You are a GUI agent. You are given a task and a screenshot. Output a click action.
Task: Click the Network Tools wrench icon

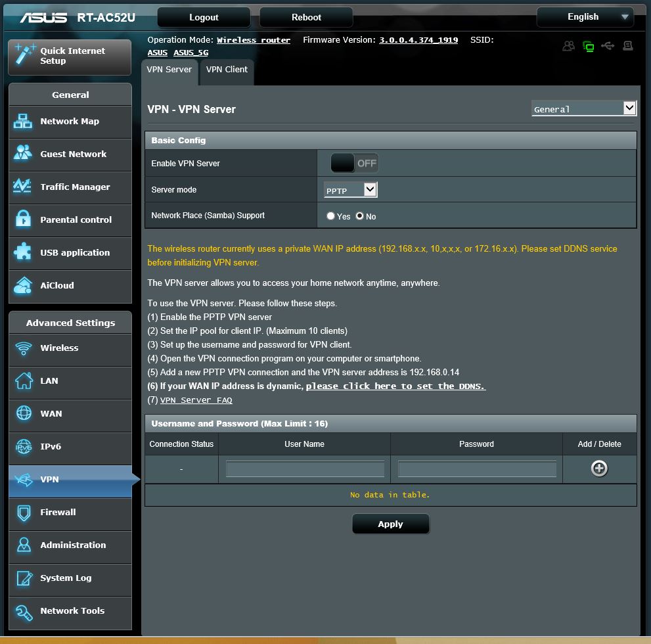[24, 612]
